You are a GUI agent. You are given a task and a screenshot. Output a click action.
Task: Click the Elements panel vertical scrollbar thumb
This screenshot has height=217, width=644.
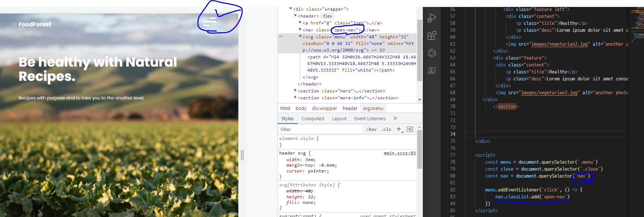419,50
